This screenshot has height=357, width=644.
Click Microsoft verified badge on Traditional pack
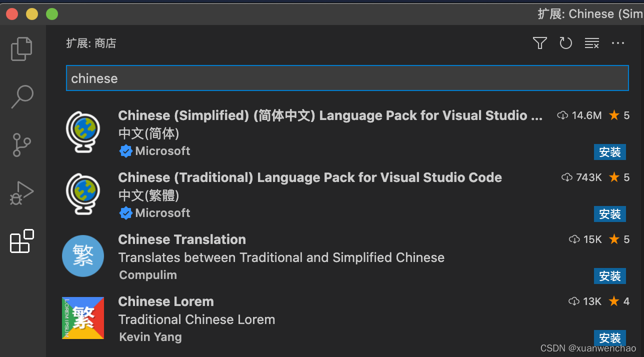[x=126, y=213]
